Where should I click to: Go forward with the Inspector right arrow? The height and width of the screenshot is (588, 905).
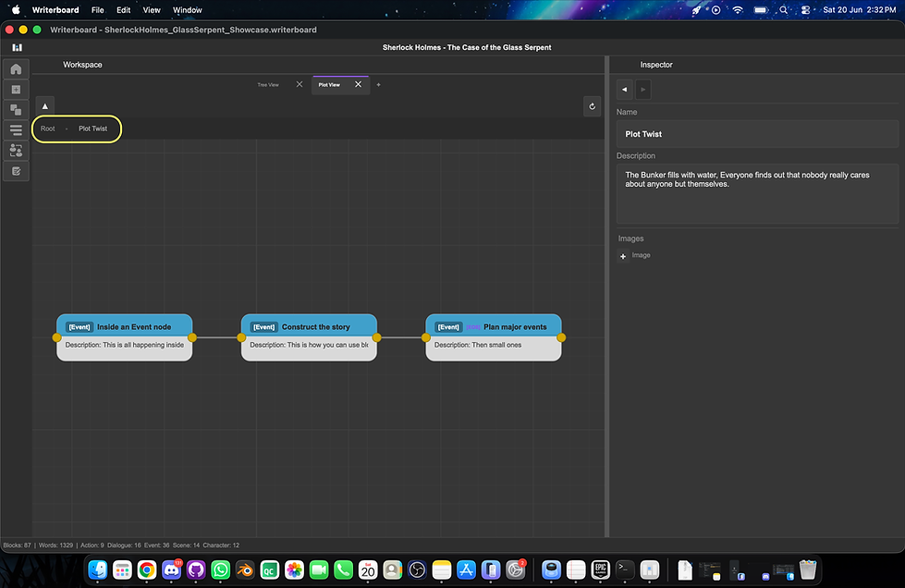coord(643,90)
